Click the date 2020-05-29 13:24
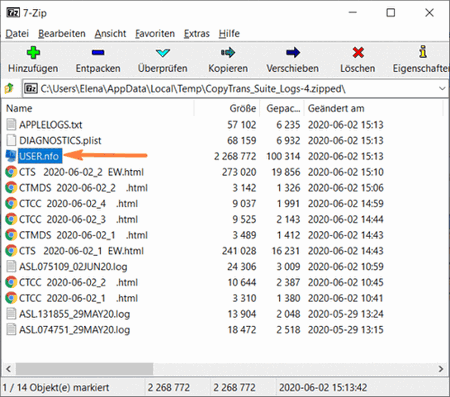Image resolution: width=450 pixels, height=397 pixels. pyautogui.click(x=346, y=314)
